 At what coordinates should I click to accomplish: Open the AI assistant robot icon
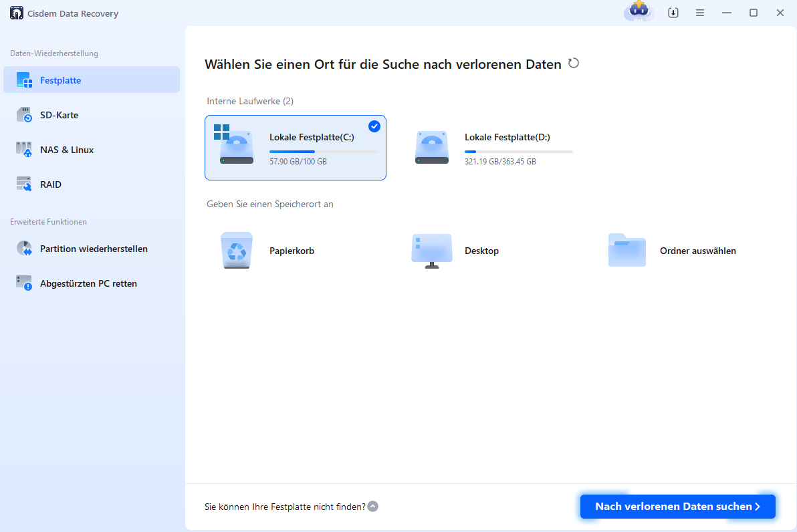click(639, 13)
